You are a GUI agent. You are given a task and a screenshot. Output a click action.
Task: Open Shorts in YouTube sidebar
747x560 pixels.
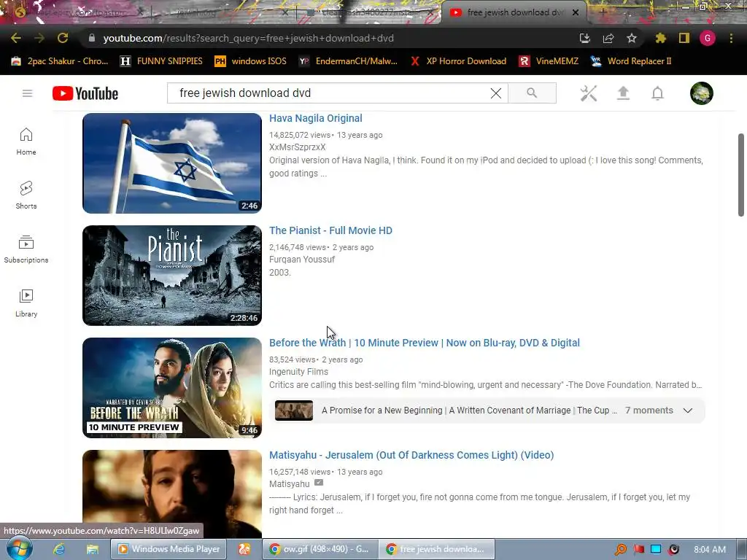point(26,195)
